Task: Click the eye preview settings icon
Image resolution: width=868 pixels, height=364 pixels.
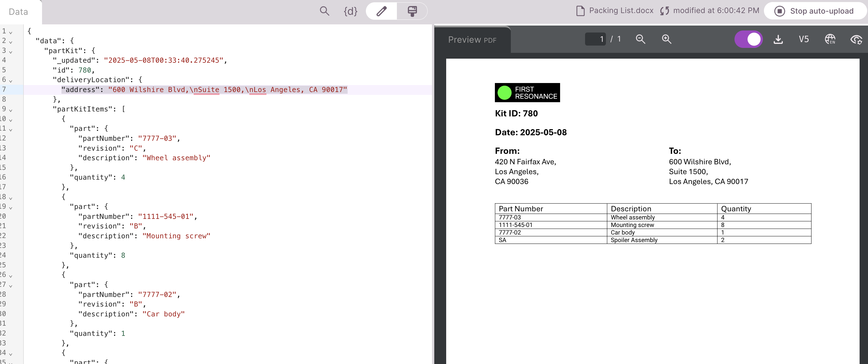Action: [856, 39]
